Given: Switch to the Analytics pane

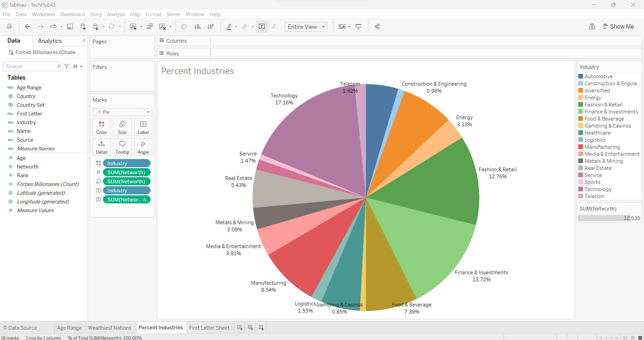Looking at the screenshot, I should 50,41.
